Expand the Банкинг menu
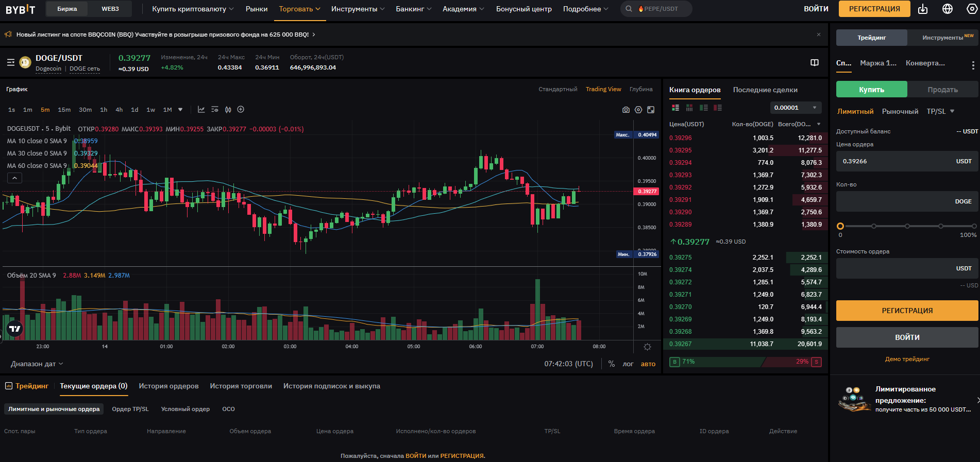Screen dimensions: 980x462 click(414, 9)
